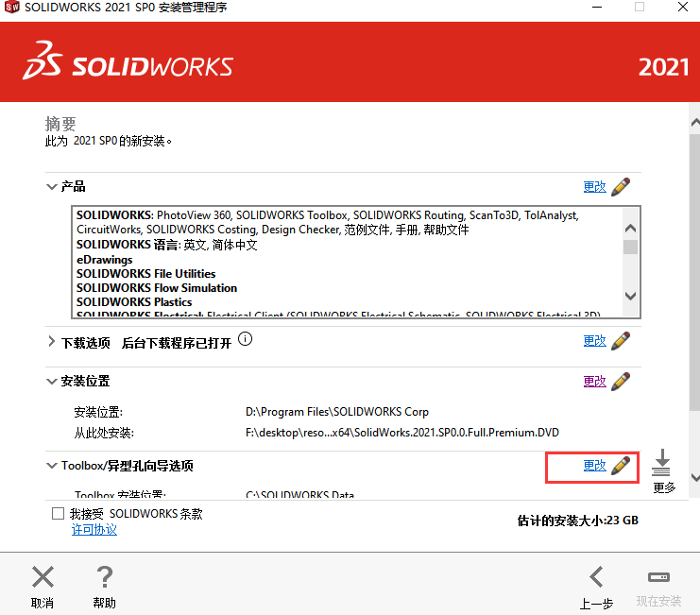Click main page scroll up arrow
Viewport: 700px width, 615px height.
pyautogui.click(x=695, y=123)
